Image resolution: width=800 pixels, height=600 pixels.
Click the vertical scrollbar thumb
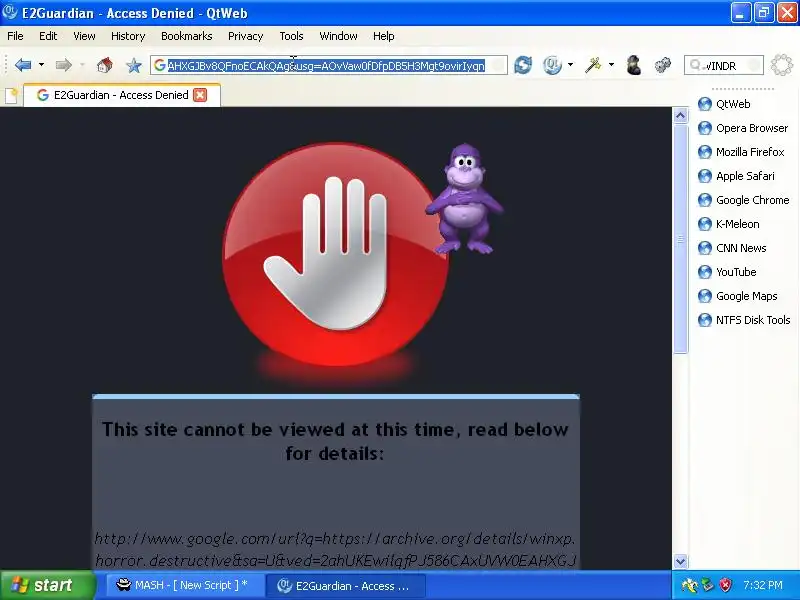pyautogui.click(x=680, y=239)
